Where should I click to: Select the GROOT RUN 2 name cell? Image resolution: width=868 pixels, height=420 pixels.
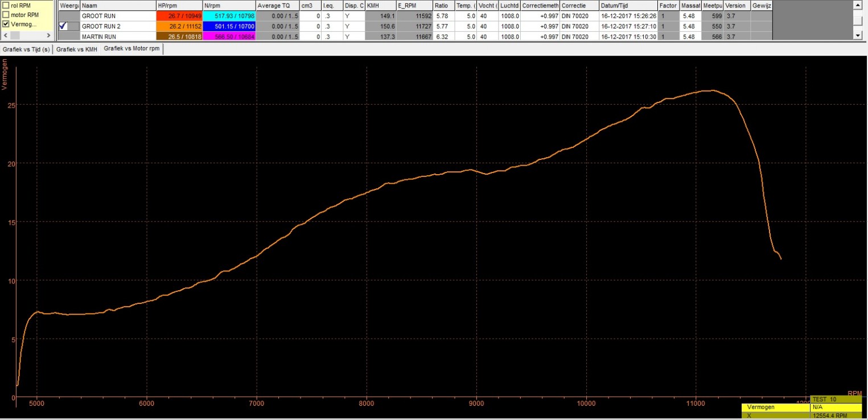click(x=118, y=26)
